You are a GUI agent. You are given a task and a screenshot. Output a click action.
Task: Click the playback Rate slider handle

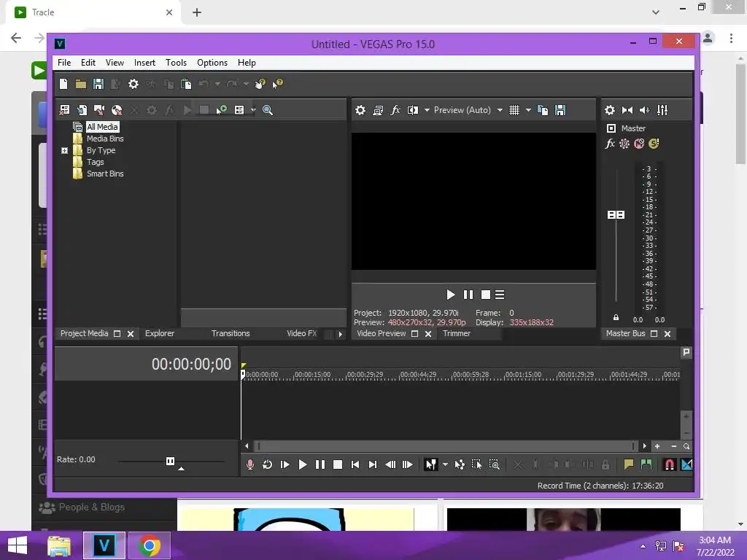click(x=170, y=461)
